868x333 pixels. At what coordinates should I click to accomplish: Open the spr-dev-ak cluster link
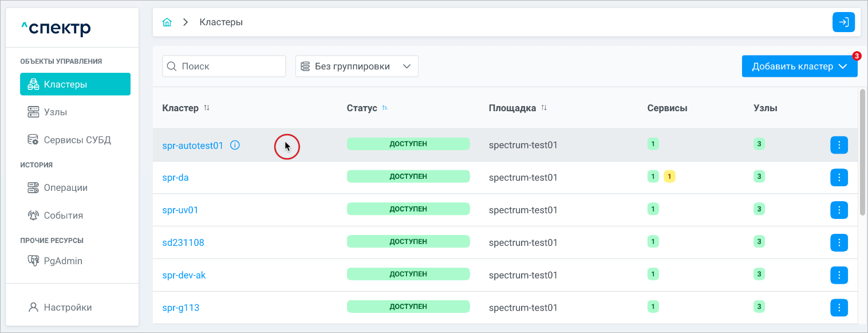[184, 275]
